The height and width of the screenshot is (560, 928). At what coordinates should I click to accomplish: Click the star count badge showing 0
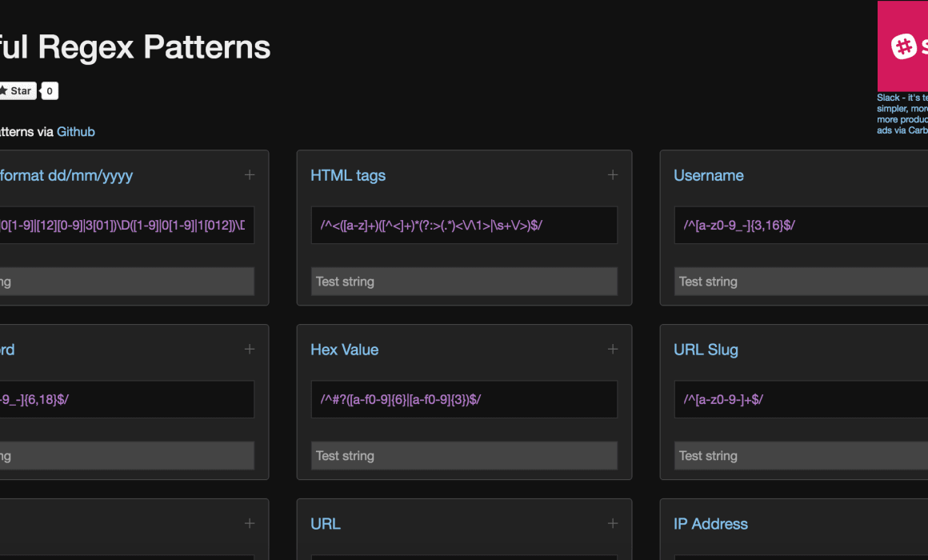tap(50, 90)
